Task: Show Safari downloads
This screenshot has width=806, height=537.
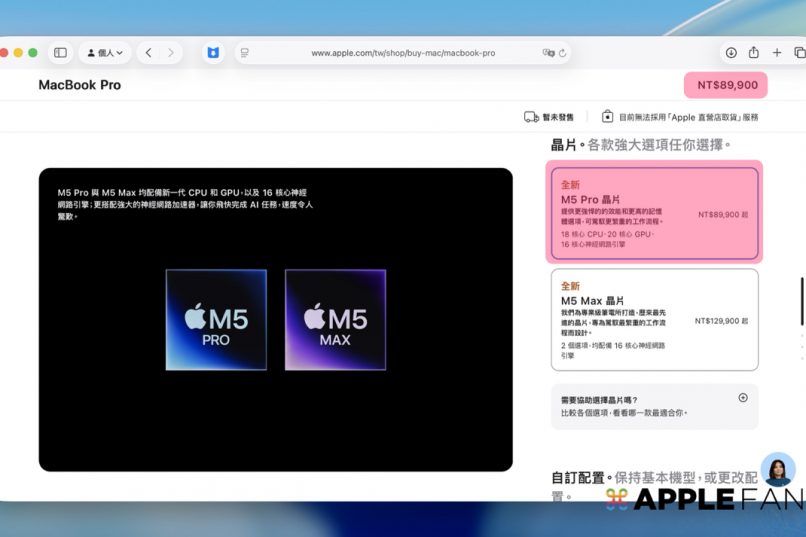Action: click(x=731, y=53)
